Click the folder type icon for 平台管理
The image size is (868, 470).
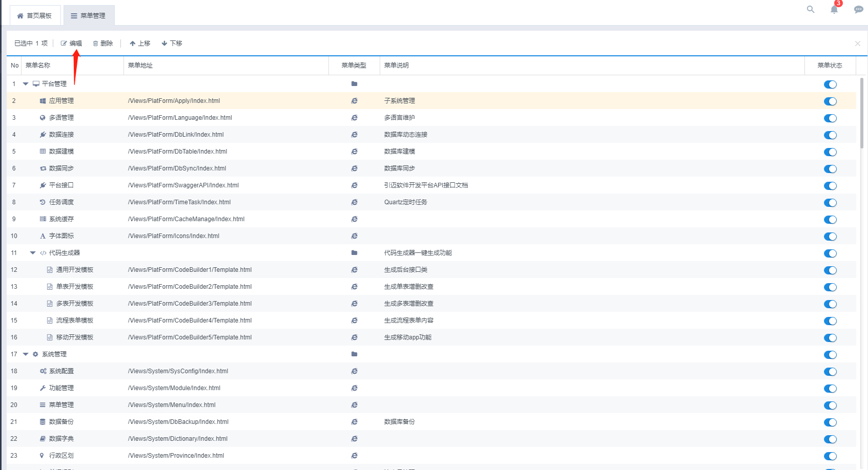[354, 84]
